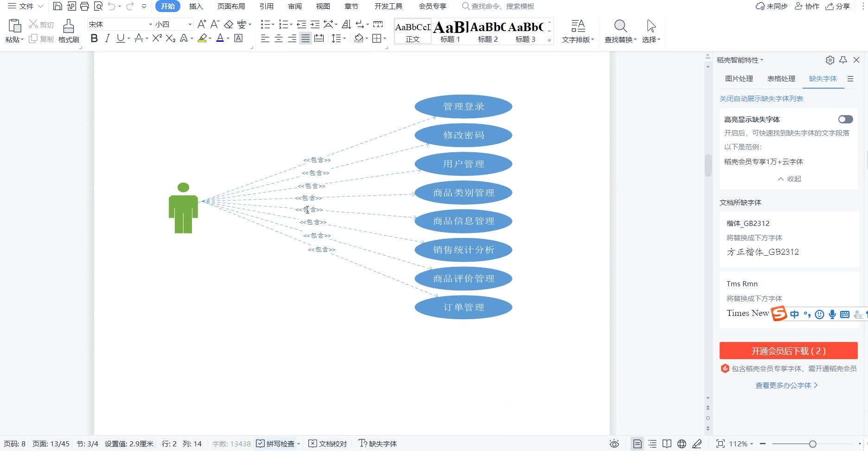This screenshot has width=868, height=451.
Task: Click the sort (A-Z) icon
Action: [x=346, y=24]
